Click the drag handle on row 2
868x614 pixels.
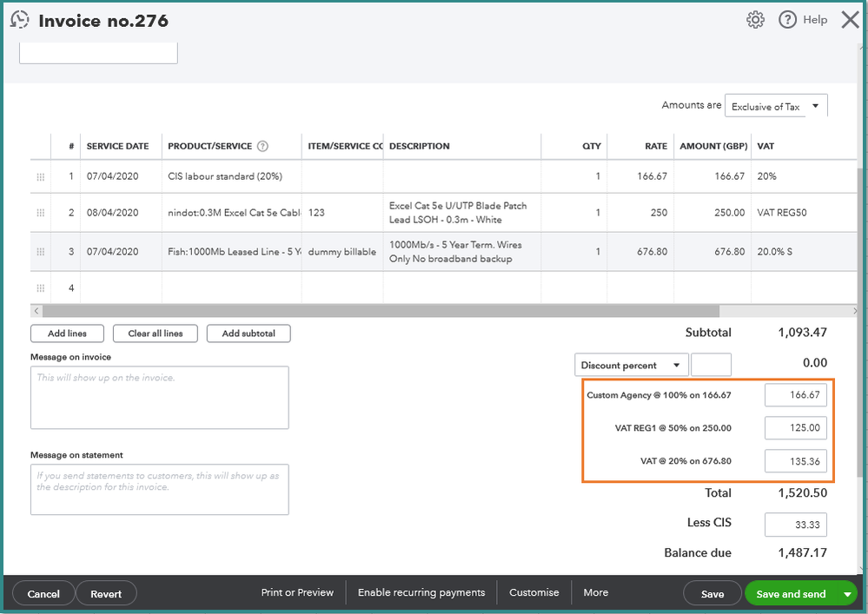(x=40, y=213)
